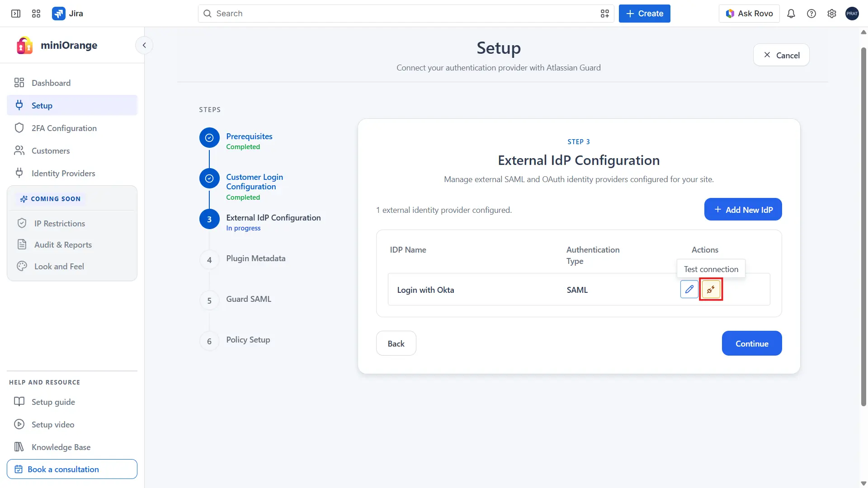Toggle the Jira sidebar panel icon
This screenshot has width=868, height=488.
tap(16, 14)
